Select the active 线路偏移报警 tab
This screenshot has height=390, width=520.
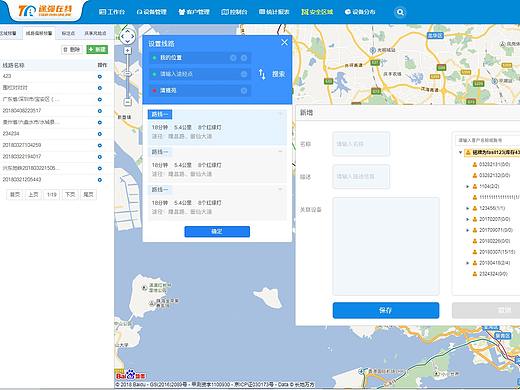(39, 33)
